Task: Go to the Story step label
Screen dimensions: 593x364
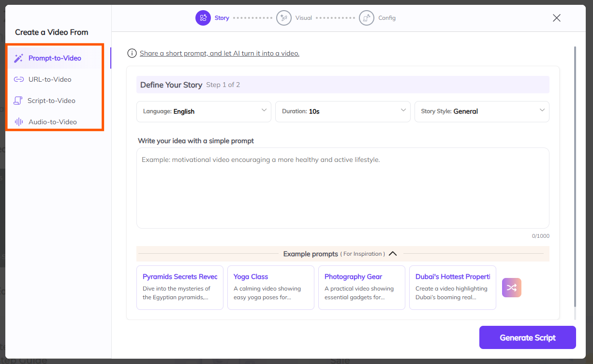Action: 222,18
